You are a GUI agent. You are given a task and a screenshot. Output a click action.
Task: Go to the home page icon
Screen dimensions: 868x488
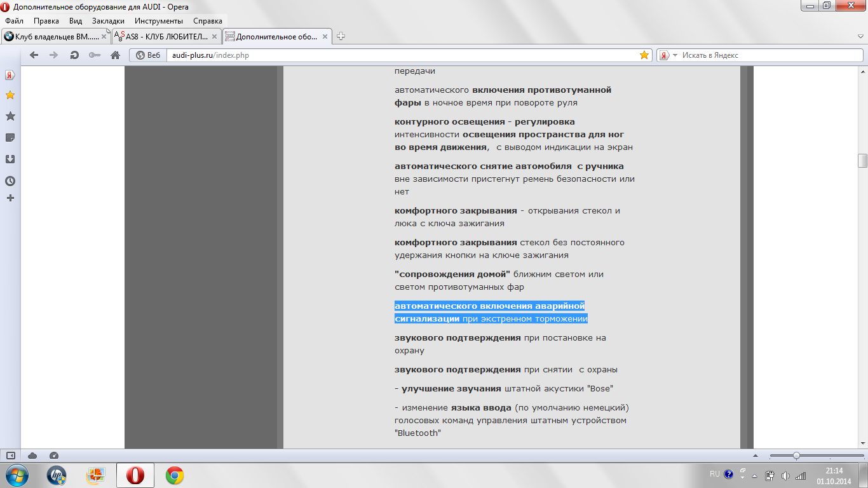pyautogui.click(x=115, y=55)
